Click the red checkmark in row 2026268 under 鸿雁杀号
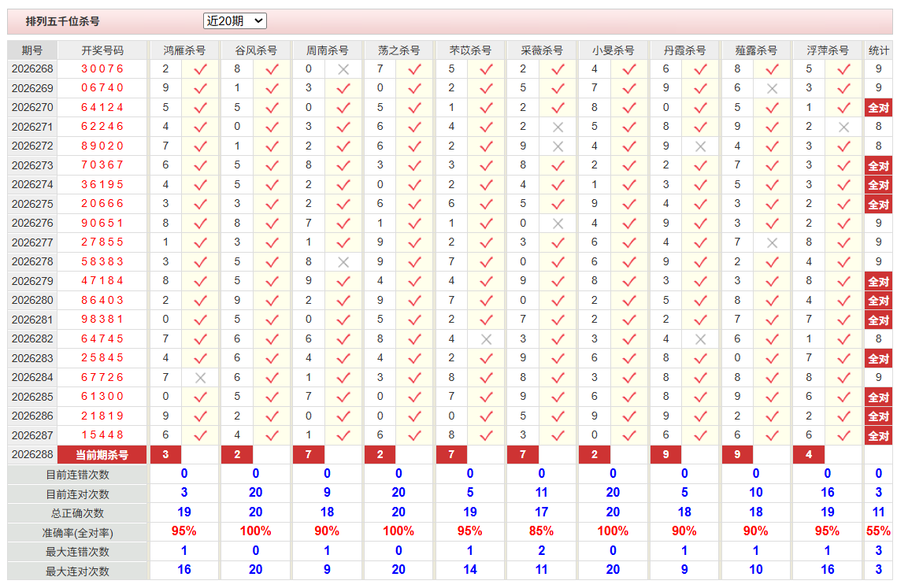897x588 pixels. [200, 69]
